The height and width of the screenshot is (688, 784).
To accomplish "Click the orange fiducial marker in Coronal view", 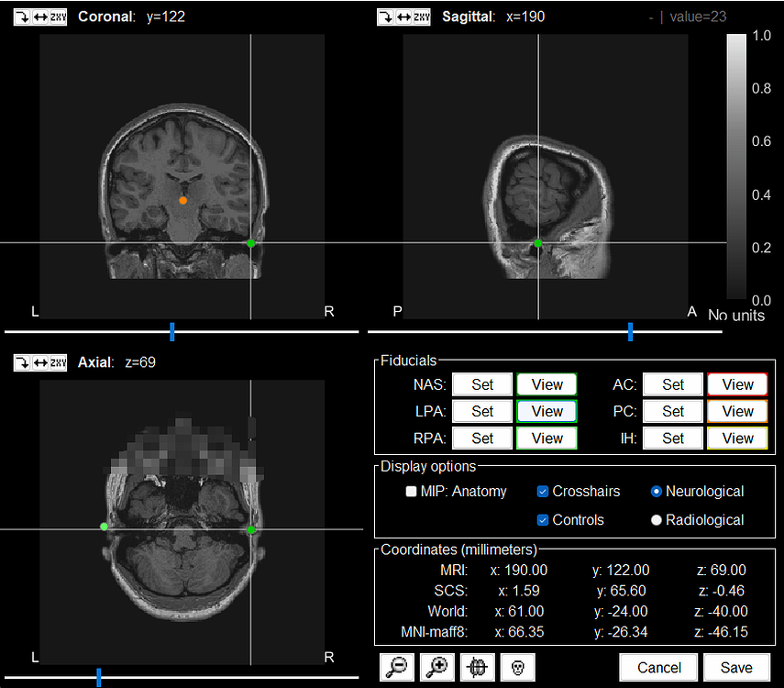I will click(183, 200).
